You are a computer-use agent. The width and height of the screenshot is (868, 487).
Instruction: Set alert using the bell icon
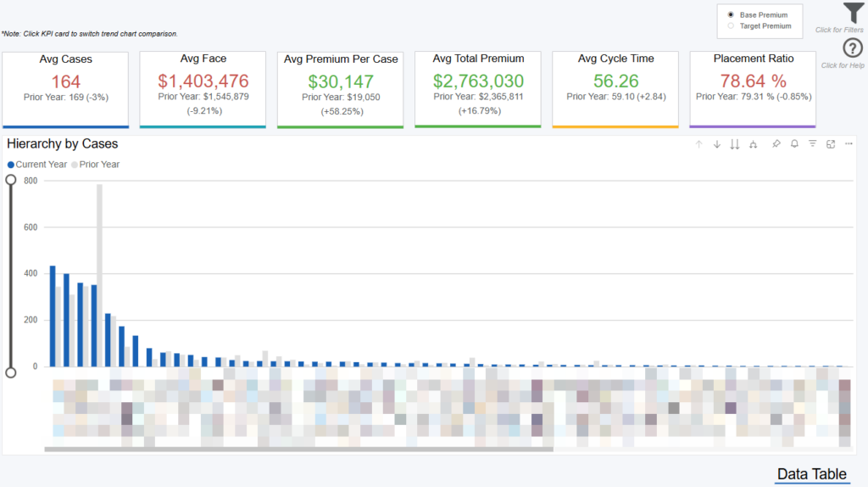(x=794, y=144)
